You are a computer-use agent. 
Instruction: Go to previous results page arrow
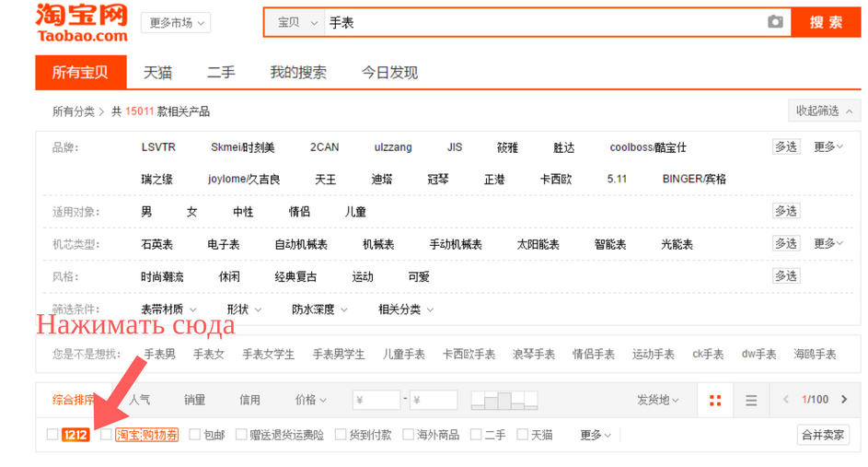click(x=785, y=400)
